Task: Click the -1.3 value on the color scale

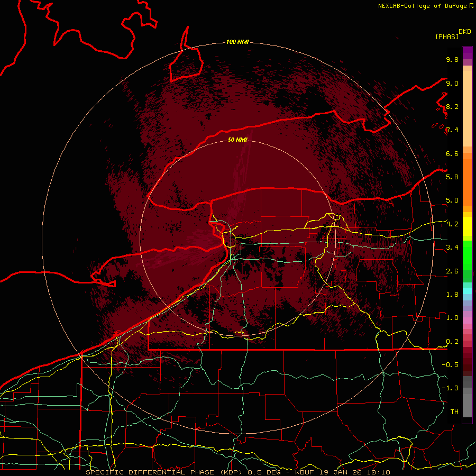Action: pos(450,388)
